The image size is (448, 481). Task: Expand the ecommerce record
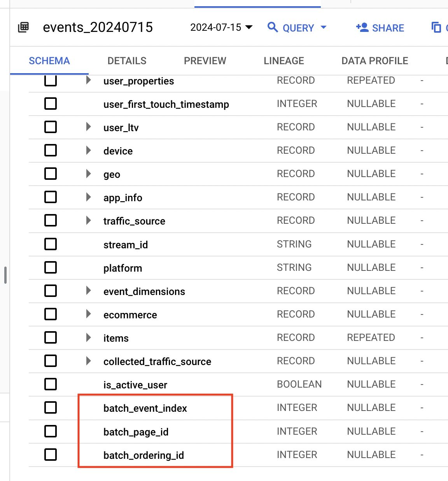tap(88, 314)
